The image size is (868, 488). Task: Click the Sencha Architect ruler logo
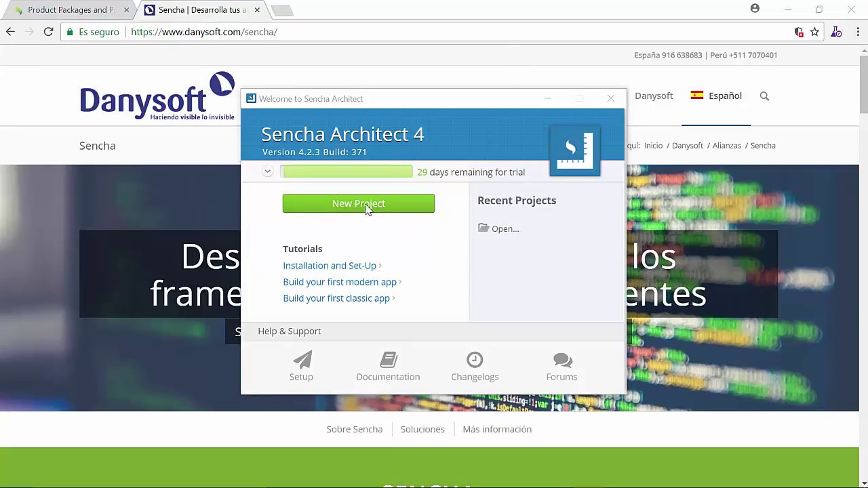pyautogui.click(x=574, y=150)
